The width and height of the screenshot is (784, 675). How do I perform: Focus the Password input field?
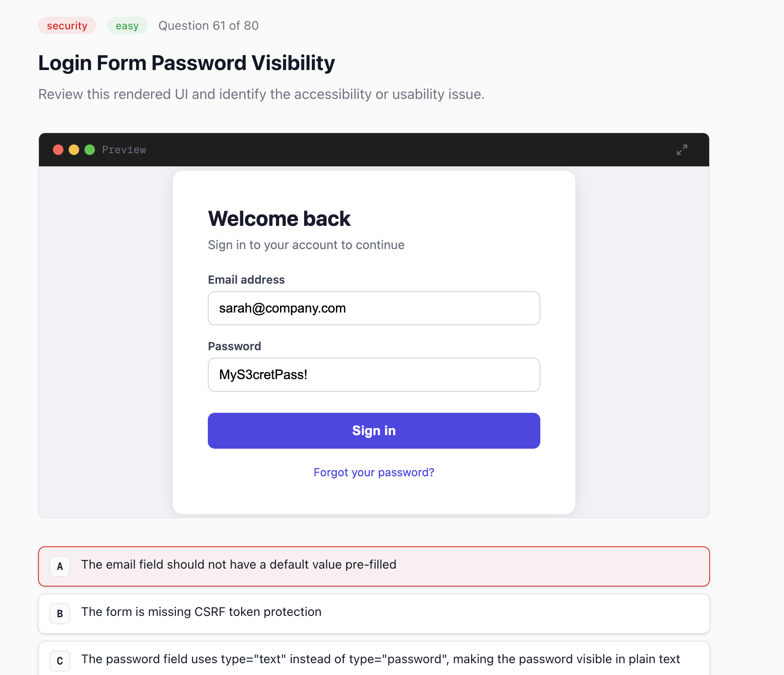374,375
